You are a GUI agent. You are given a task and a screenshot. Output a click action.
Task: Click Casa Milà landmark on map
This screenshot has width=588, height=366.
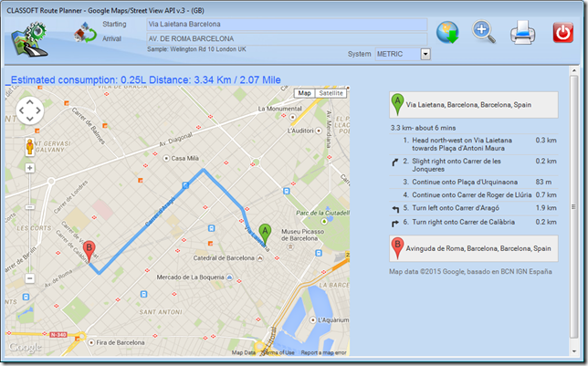[166, 159]
